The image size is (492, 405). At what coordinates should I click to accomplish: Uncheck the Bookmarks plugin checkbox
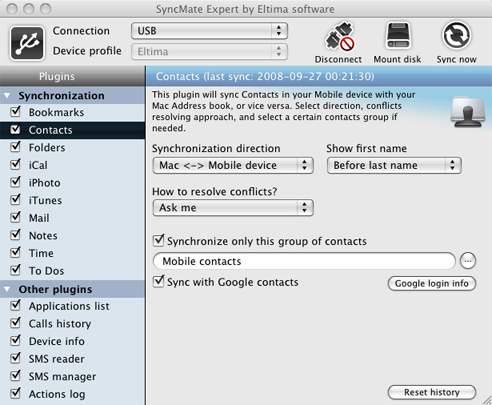pyautogui.click(x=15, y=111)
